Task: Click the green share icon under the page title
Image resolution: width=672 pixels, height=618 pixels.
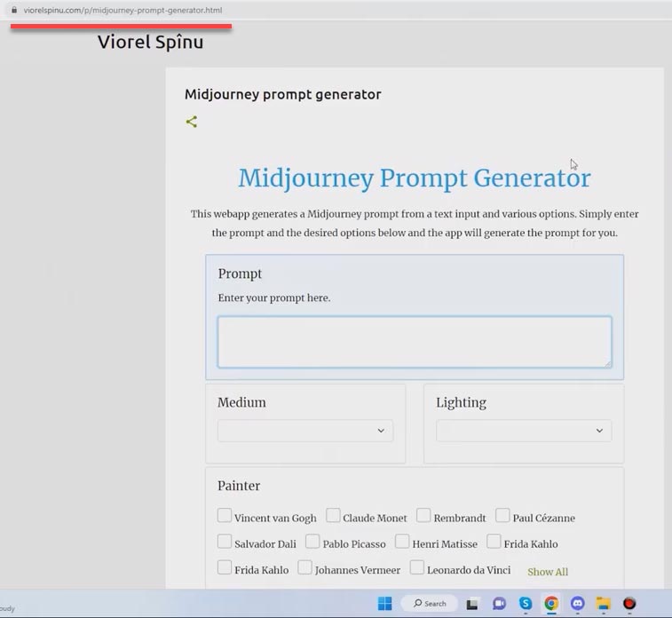Action: [x=192, y=122]
